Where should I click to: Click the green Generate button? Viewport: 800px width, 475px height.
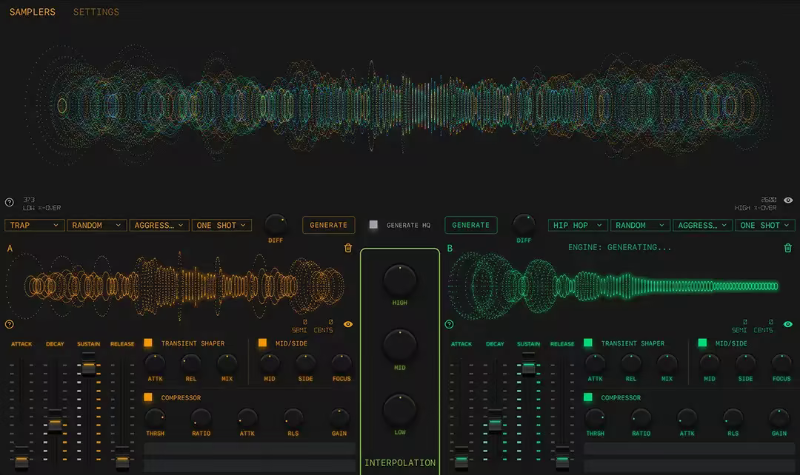(470, 225)
